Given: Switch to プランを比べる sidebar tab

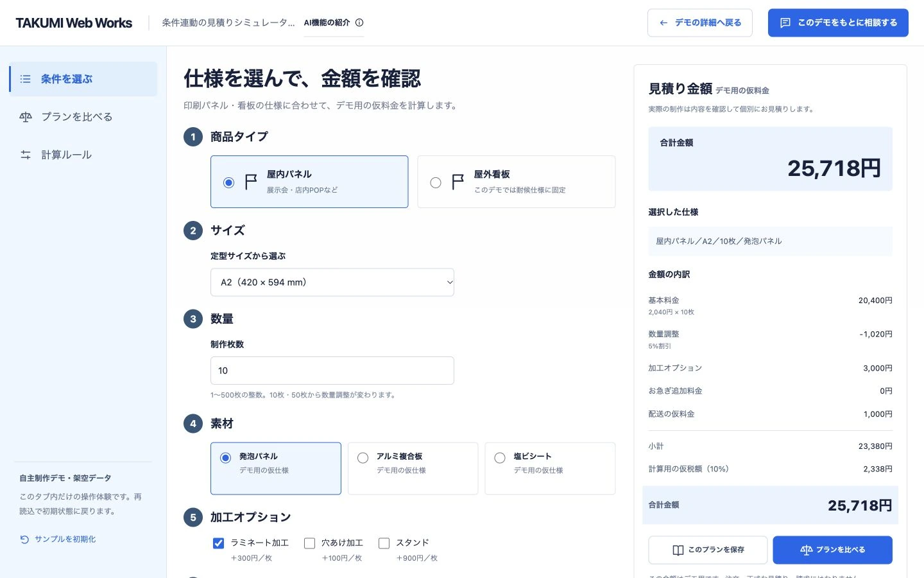Looking at the screenshot, I should click(83, 117).
